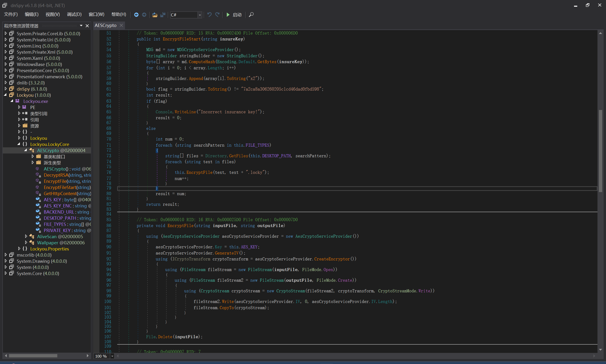Click the green start debugging arrow
The height and width of the screenshot is (364, 606).
228,15
